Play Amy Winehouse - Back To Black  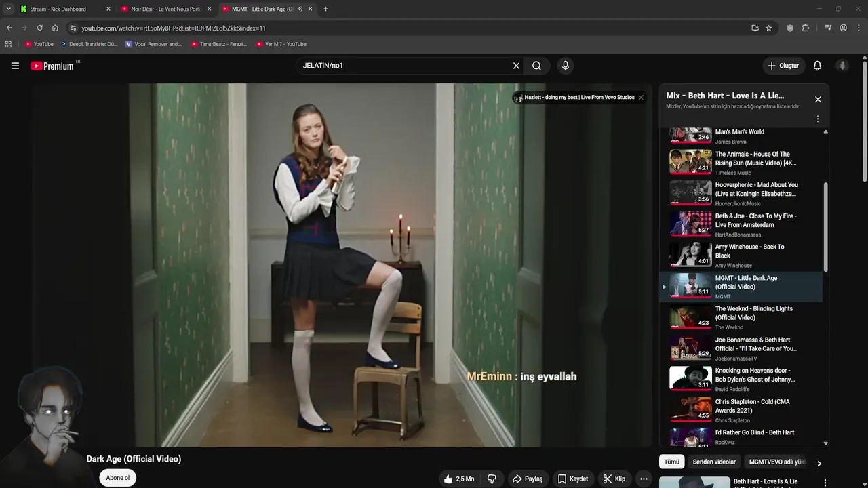741,256
